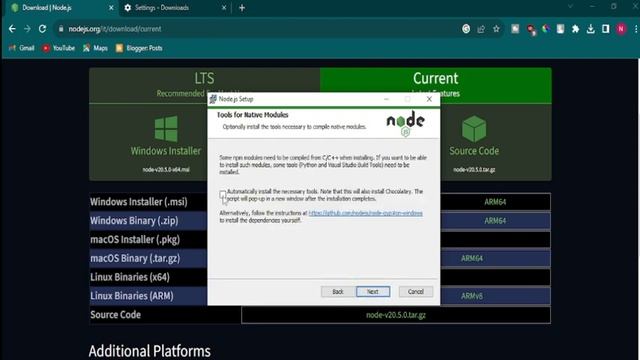The image size is (640, 360).
Task: Click the Windows Installer (.msi) row label
Action: (x=139, y=202)
